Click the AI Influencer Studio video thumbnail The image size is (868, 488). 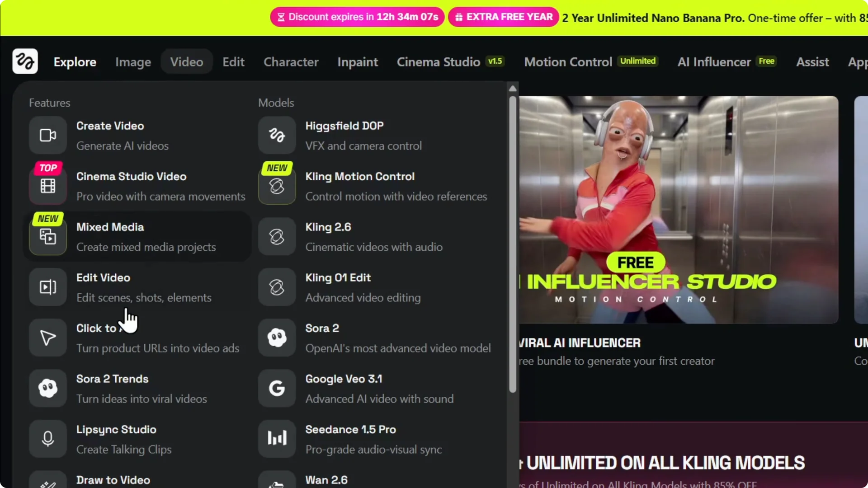point(678,208)
